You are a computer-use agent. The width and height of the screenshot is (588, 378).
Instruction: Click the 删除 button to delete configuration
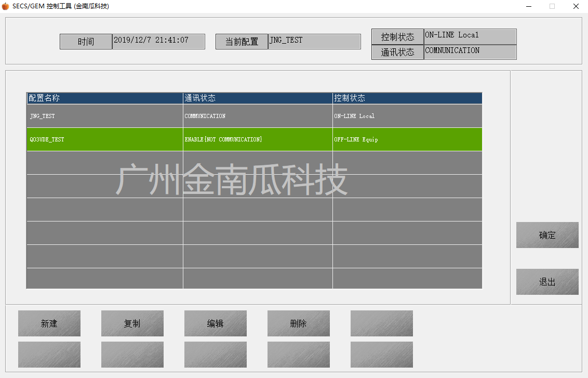299,323
